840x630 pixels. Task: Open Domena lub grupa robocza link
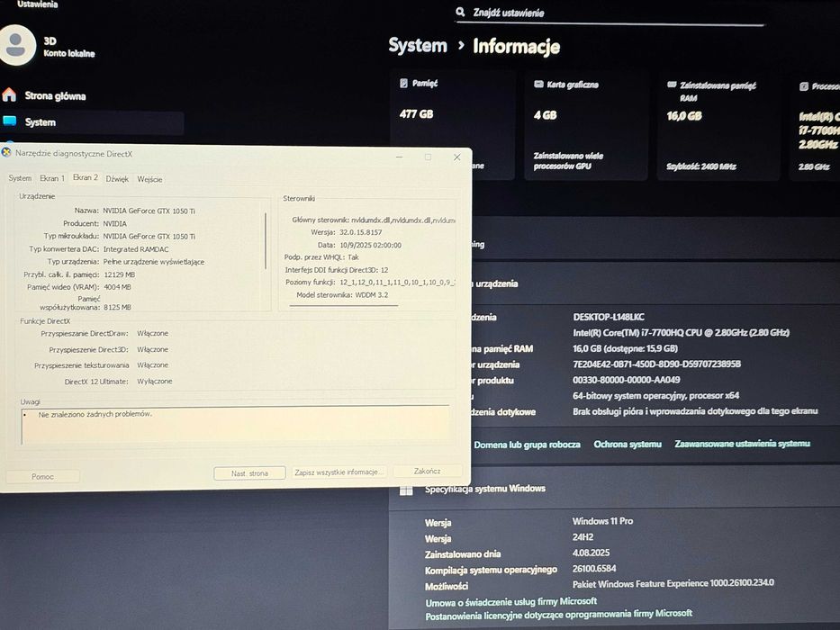tap(528, 445)
